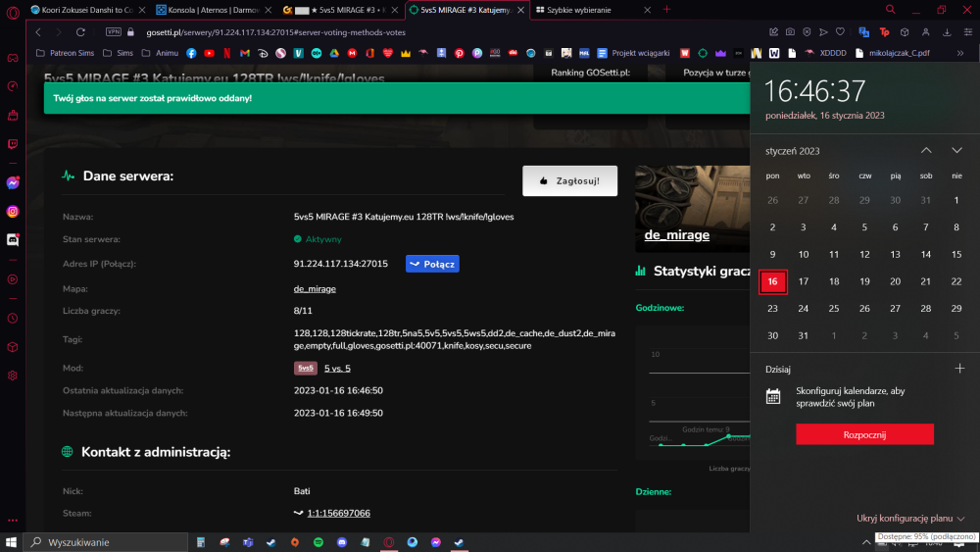
Task: Click Windows 'Wyszukiwanie' search box
Action: (105, 542)
